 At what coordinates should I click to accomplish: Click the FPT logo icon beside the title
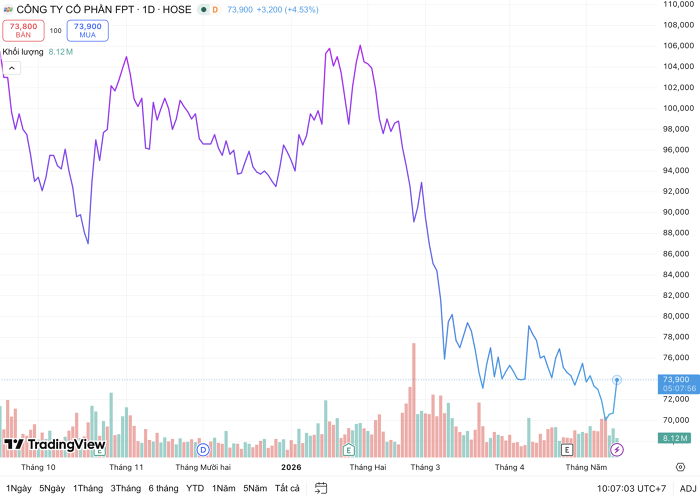coord(8,9)
